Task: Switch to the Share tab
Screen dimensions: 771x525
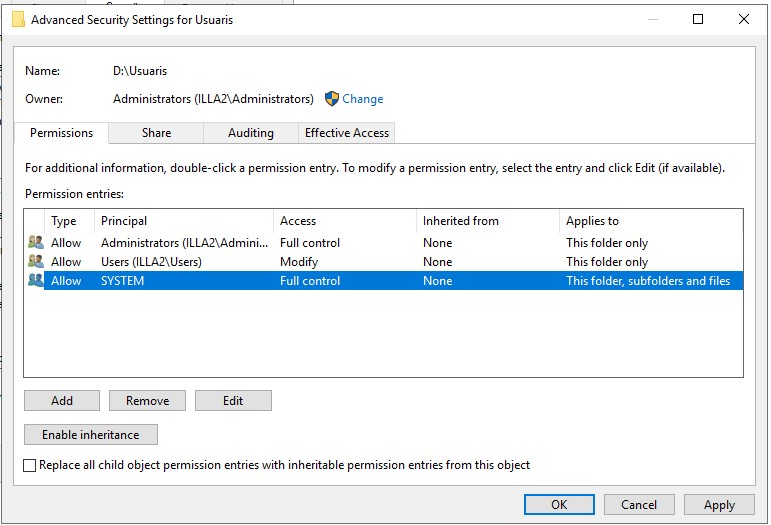Action: [156, 133]
